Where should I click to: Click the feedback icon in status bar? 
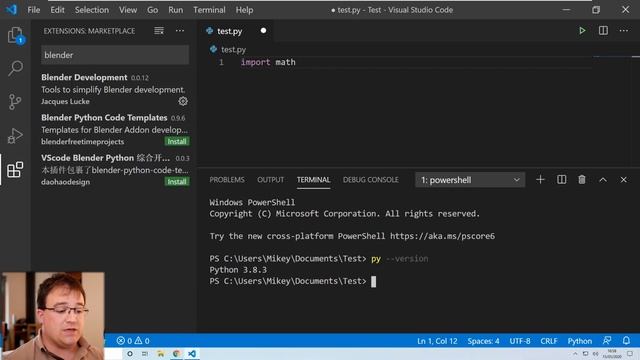[607, 340]
